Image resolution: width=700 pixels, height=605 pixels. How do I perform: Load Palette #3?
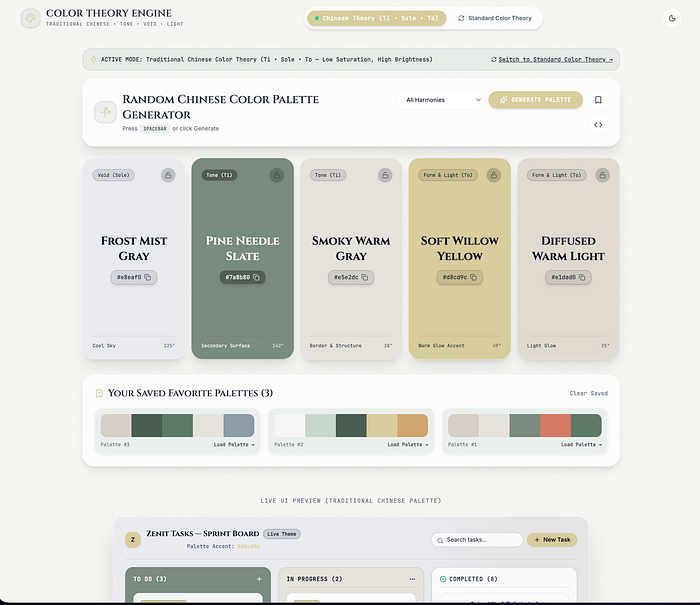234,445
